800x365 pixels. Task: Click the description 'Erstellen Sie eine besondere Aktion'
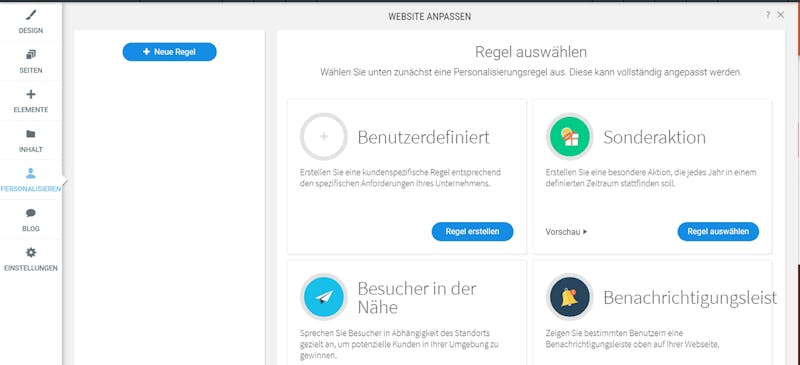[x=651, y=178]
